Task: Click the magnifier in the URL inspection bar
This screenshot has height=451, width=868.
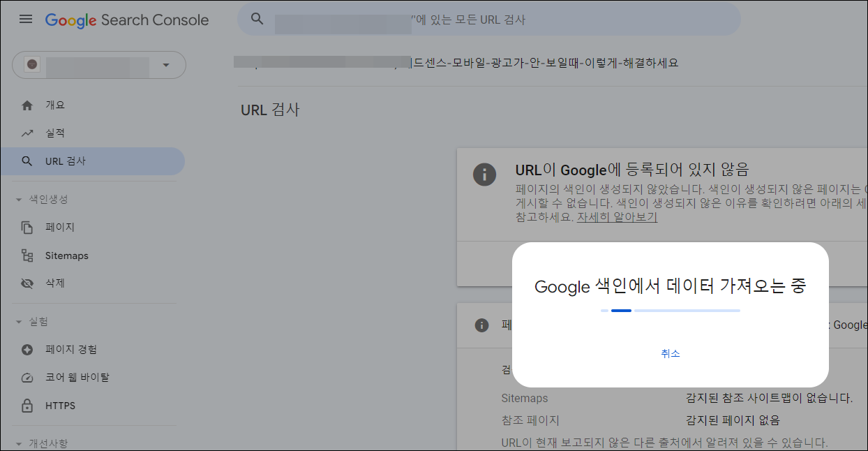Action: 257,19
